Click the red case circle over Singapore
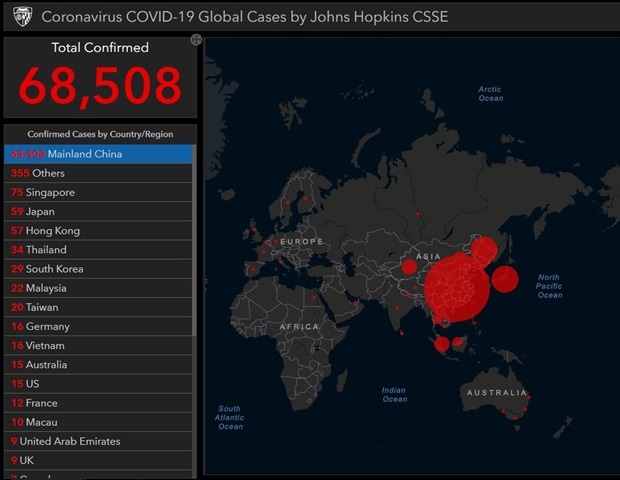Image resolution: width=620 pixels, height=480 pixels. click(441, 344)
